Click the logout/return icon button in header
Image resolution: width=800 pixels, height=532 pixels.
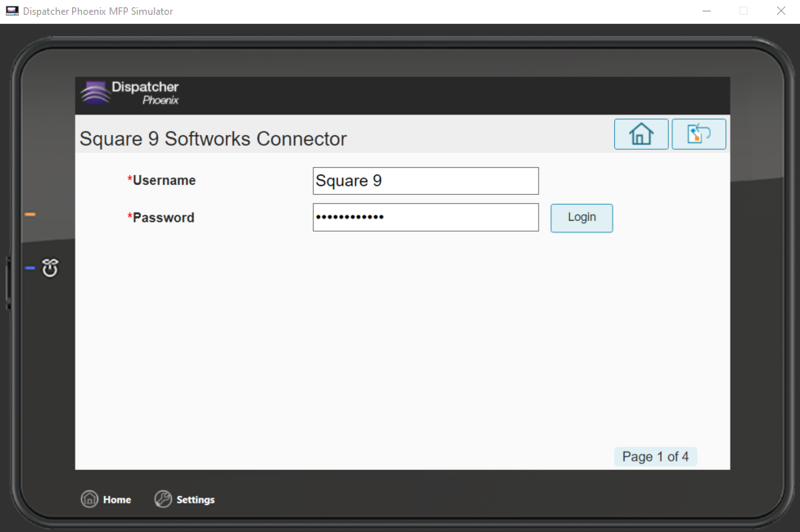tap(698, 134)
